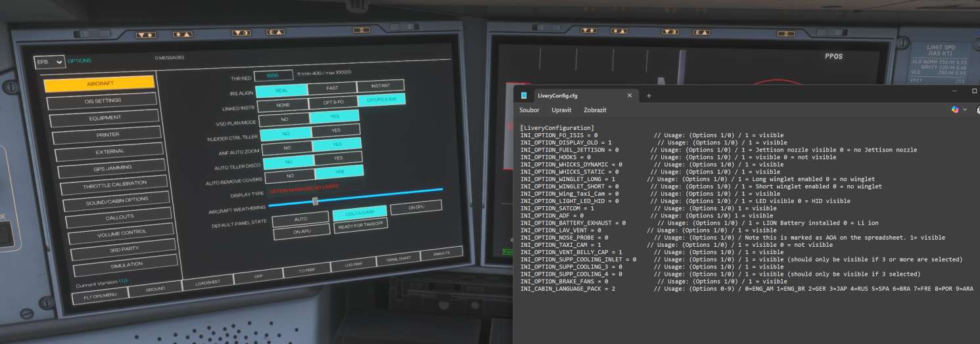Click the Copilot icon in Notepad
980x344 pixels.
click(955, 110)
